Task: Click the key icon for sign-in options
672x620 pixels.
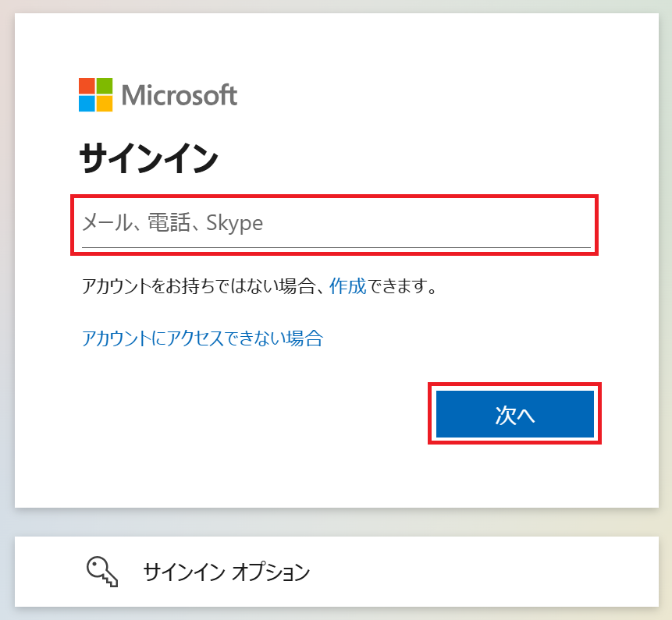Action: pyautogui.click(x=102, y=572)
